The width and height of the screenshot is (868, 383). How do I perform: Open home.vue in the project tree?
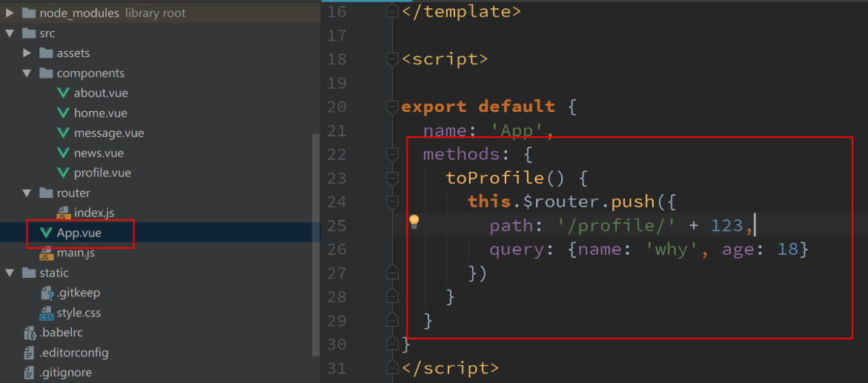pos(100,113)
